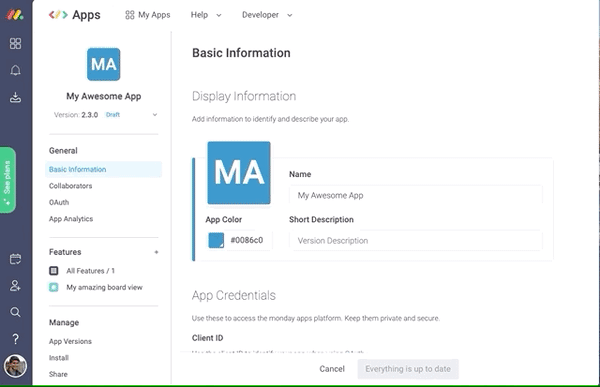Click the Name input field
600x387 pixels.
416,195
